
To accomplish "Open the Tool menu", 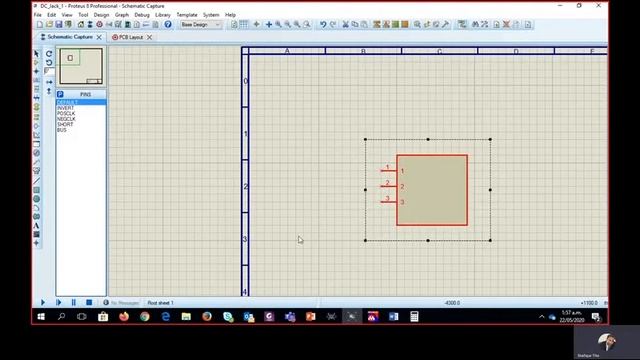I will [x=83, y=15].
